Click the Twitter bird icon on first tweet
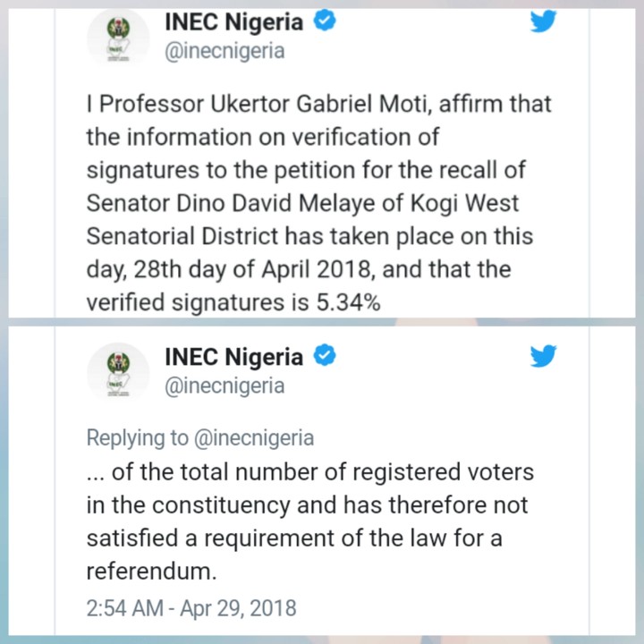 point(544,22)
